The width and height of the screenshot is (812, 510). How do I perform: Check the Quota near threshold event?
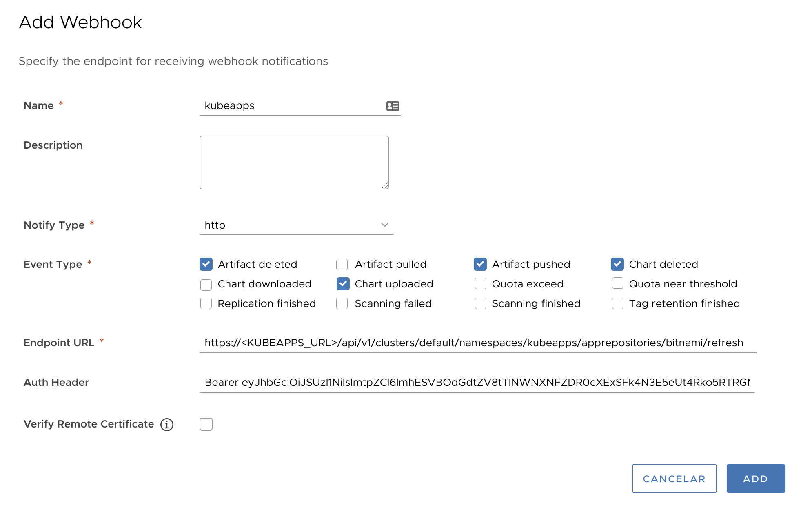point(617,284)
